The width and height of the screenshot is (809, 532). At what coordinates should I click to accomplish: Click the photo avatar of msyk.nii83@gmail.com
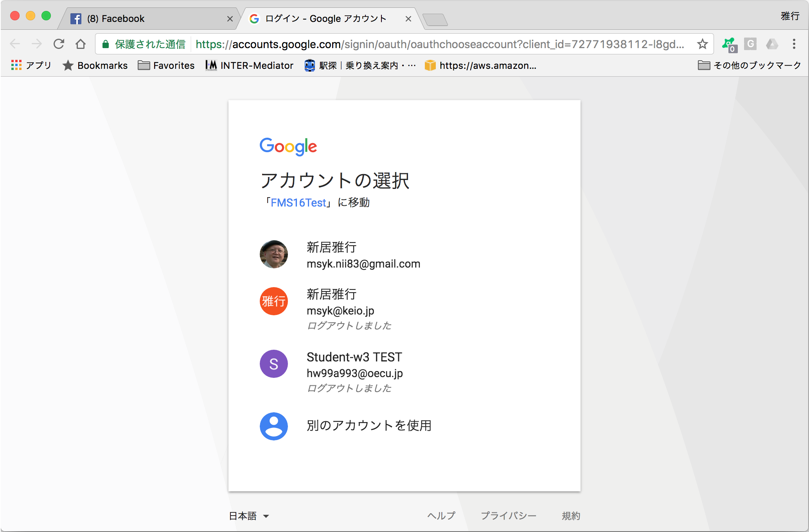coord(274,254)
